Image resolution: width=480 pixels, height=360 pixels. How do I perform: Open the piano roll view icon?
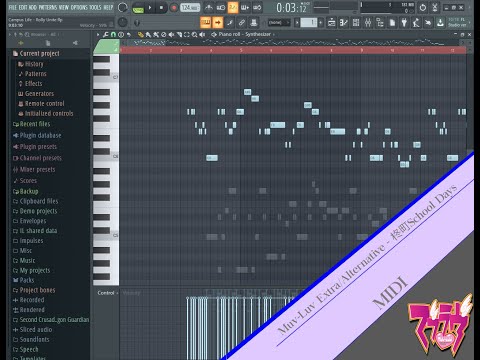[x=344, y=23]
